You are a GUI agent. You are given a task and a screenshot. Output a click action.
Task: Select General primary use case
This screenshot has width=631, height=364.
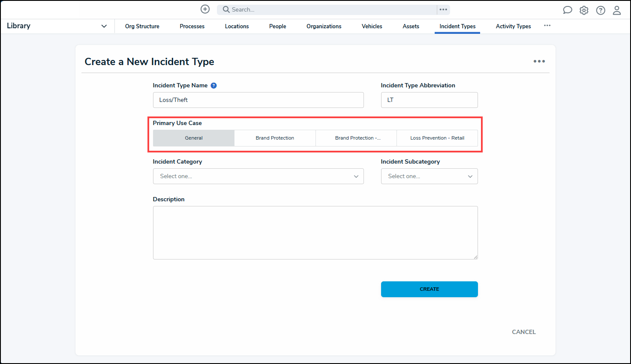194,138
